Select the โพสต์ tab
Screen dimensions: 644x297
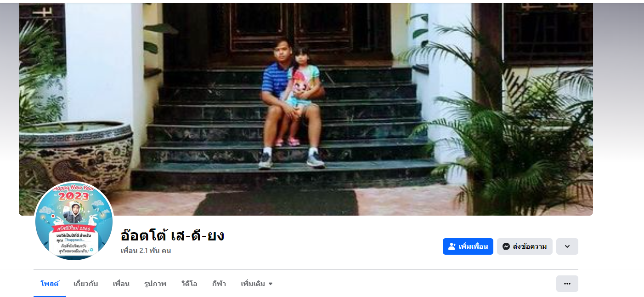point(50,284)
